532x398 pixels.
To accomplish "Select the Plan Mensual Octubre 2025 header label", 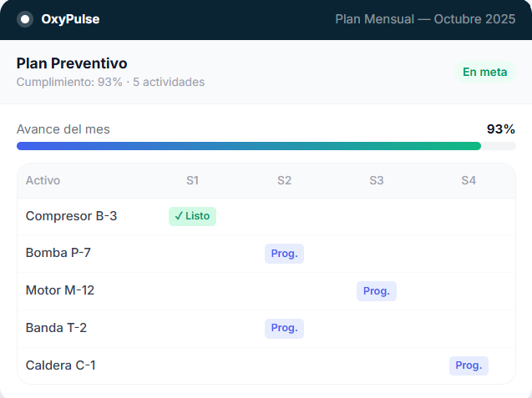I will coord(425,19).
